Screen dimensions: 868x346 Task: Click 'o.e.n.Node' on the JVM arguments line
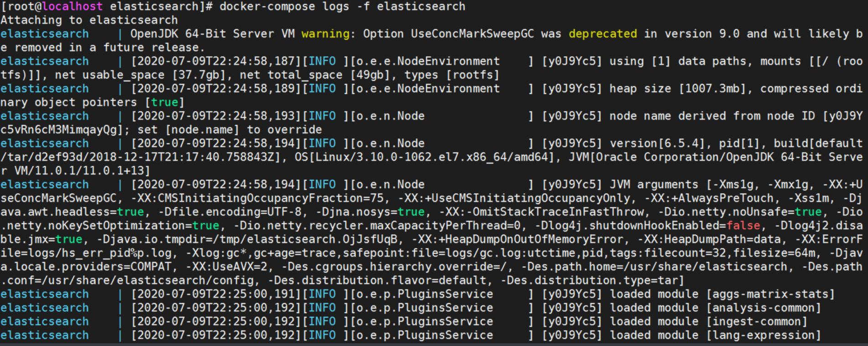click(x=391, y=184)
